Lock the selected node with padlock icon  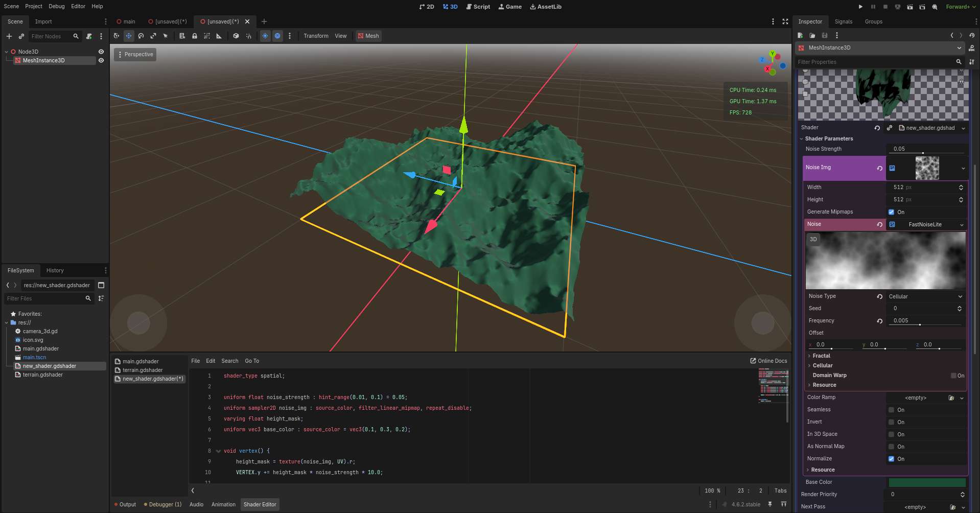click(195, 36)
